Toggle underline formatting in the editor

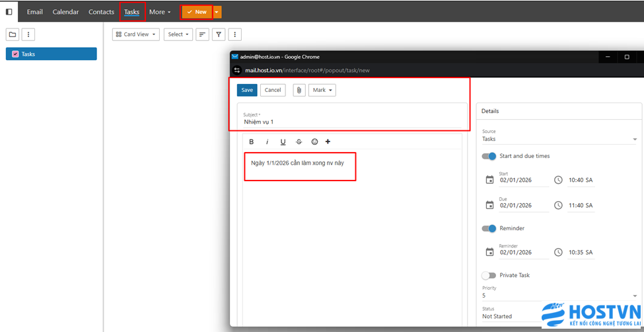point(283,142)
